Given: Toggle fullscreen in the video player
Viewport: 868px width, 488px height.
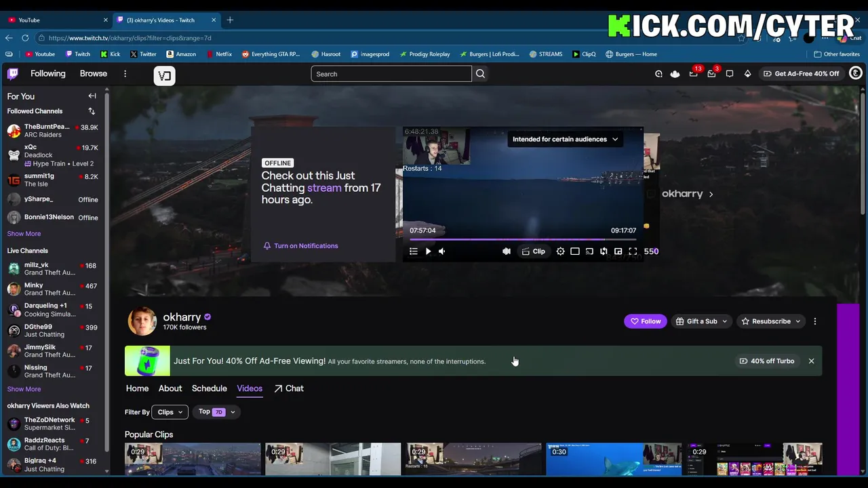Looking at the screenshot, I should tap(633, 251).
